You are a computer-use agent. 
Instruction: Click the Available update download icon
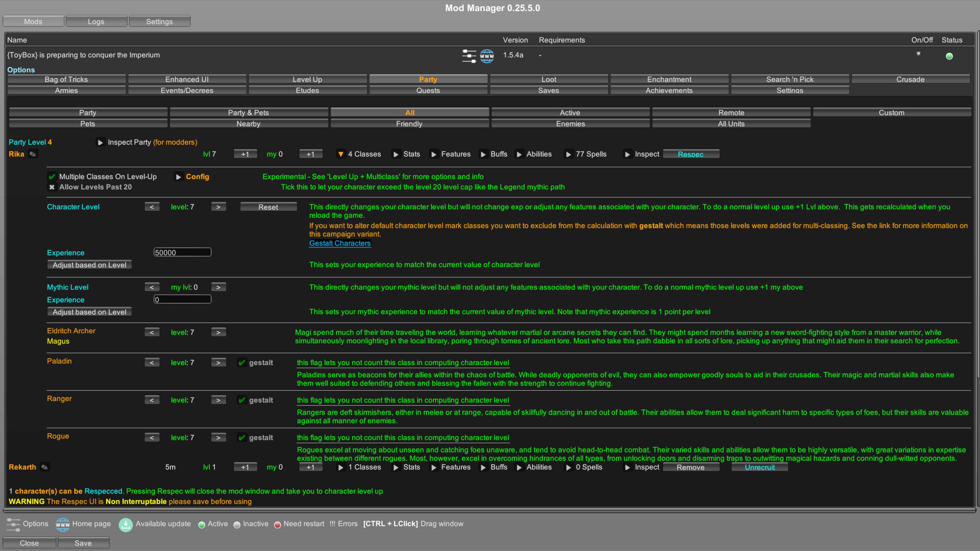point(126,524)
